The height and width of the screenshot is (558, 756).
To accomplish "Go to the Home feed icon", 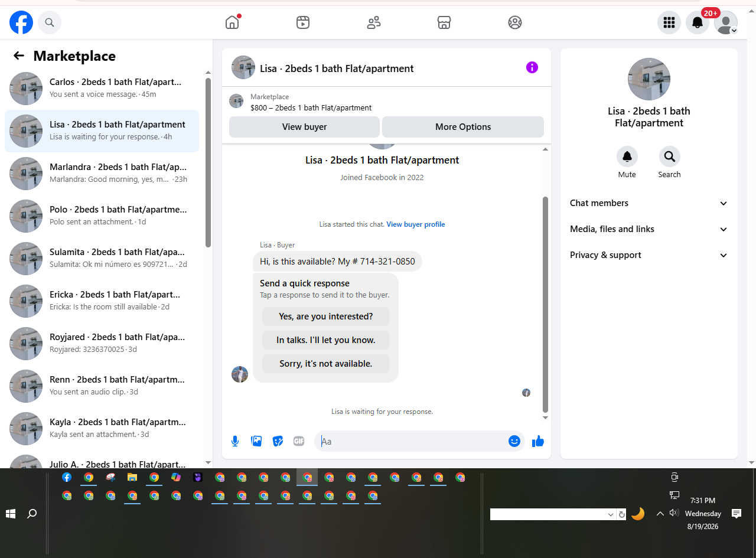I will (x=232, y=22).
